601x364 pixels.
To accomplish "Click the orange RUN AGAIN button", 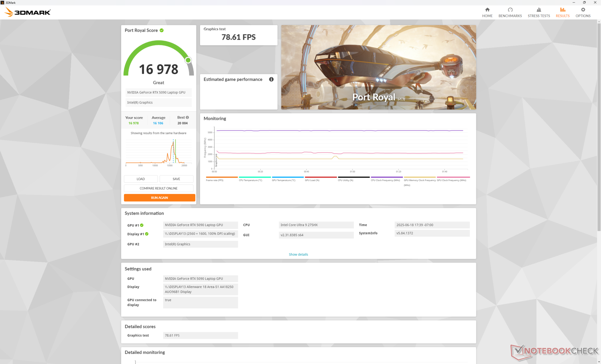I will tap(159, 198).
